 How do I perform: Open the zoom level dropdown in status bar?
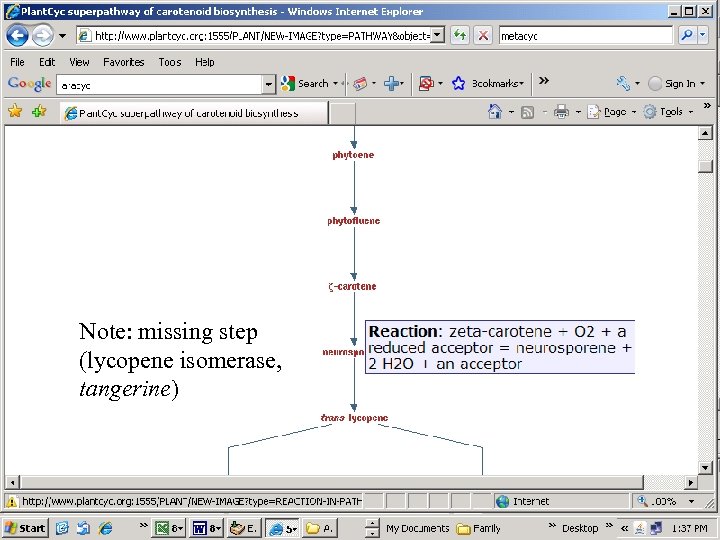[692, 501]
